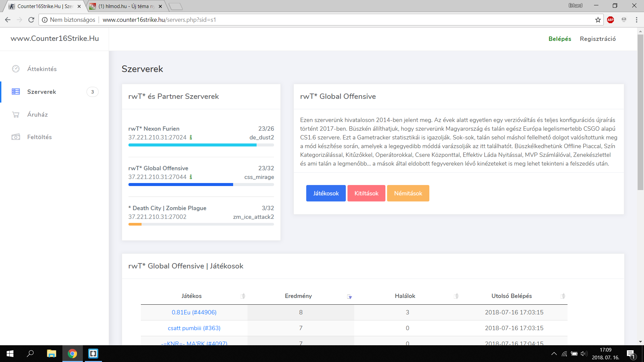Click the browser address bar URL
644x362 pixels.
coord(159,20)
